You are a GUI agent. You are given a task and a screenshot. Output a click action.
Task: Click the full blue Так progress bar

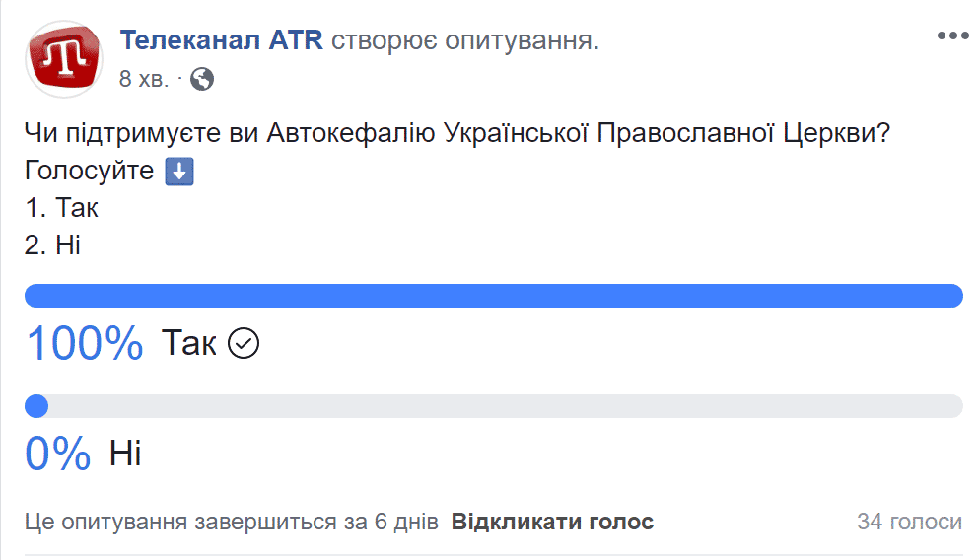tap(493, 296)
